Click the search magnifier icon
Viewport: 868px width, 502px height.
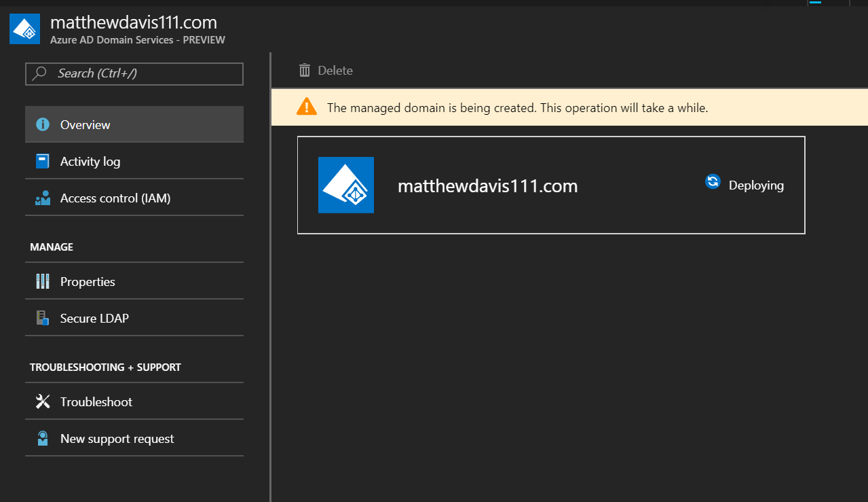click(39, 73)
